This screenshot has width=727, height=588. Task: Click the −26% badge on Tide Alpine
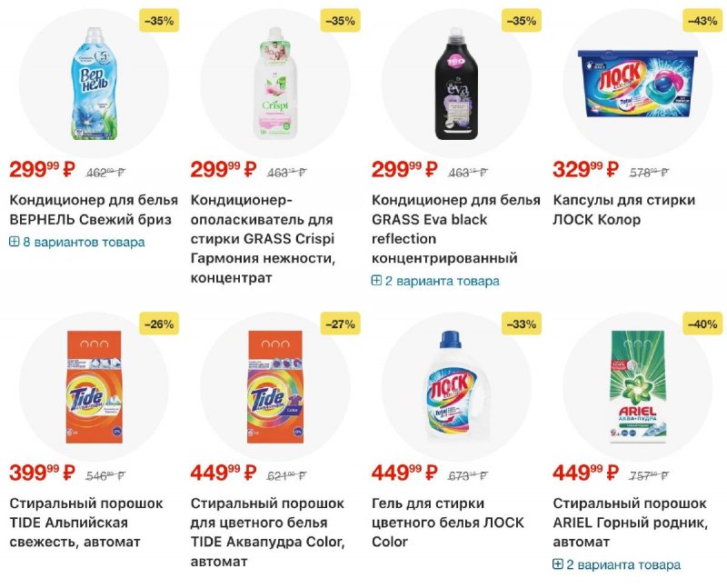click(x=157, y=323)
